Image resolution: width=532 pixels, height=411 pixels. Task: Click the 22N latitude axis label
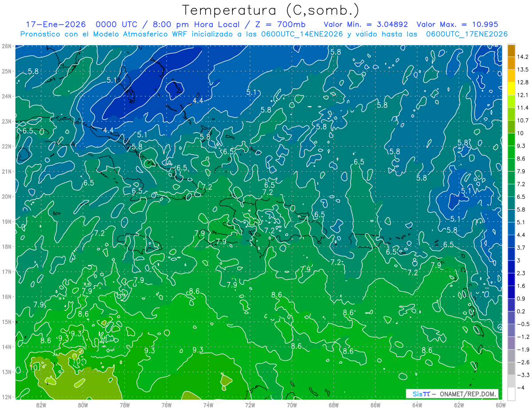pyautogui.click(x=7, y=146)
